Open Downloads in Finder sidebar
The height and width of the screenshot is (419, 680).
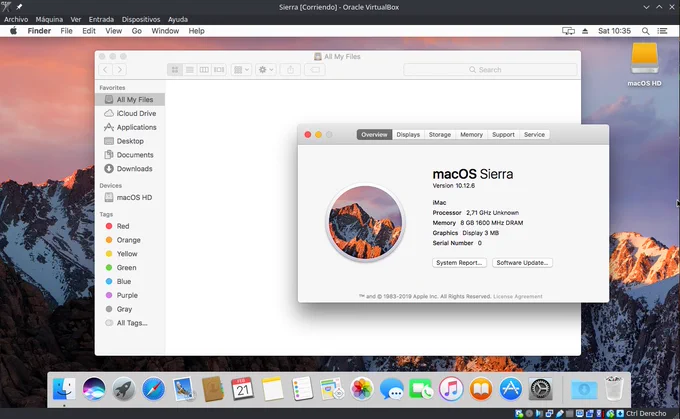coord(130,169)
